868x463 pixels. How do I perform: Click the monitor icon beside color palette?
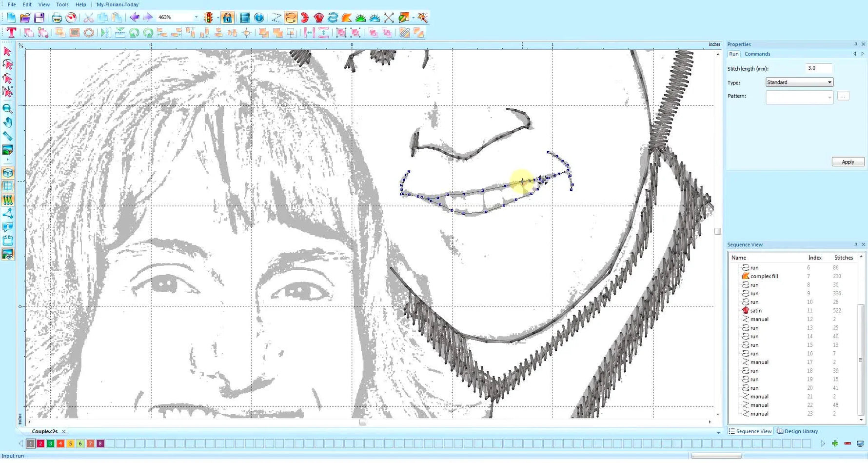pyautogui.click(x=860, y=443)
